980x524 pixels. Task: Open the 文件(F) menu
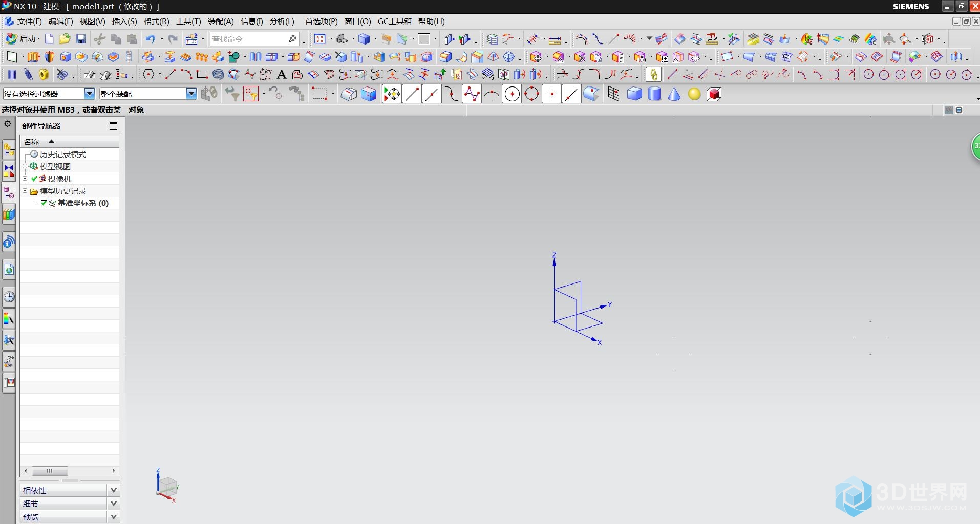(29, 21)
